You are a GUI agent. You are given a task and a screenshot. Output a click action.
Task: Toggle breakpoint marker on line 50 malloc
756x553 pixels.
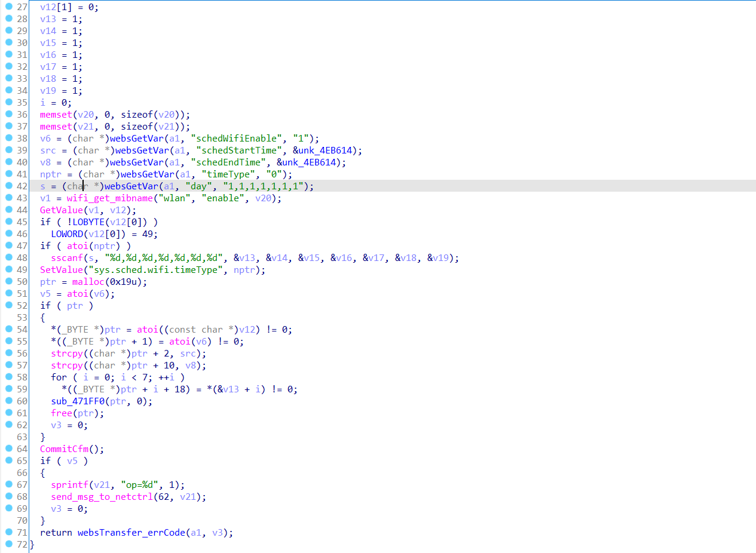pos(8,282)
